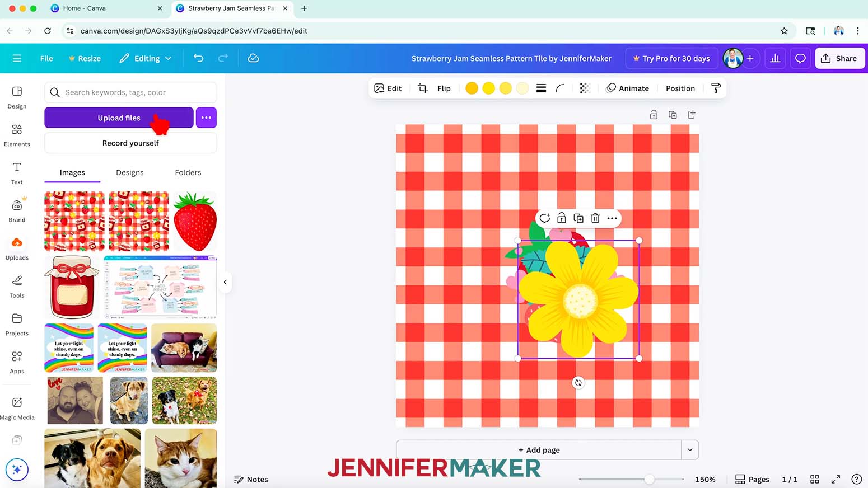The image size is (868, 488).
Task: Open more options for selected element
Action: [x=612, y=218]
